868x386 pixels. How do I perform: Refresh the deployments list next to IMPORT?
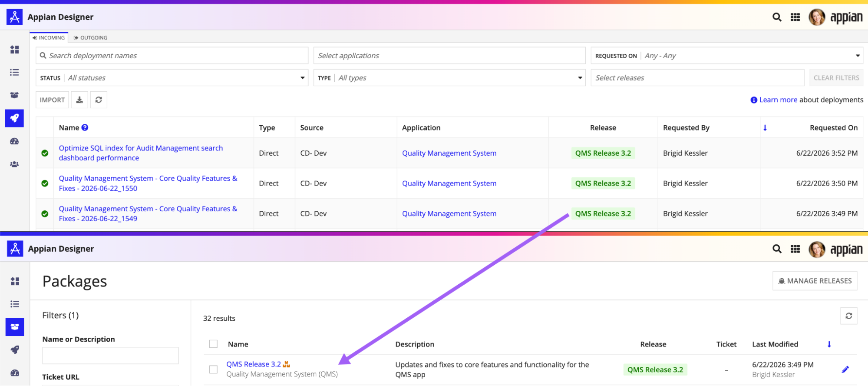point(99,100)
